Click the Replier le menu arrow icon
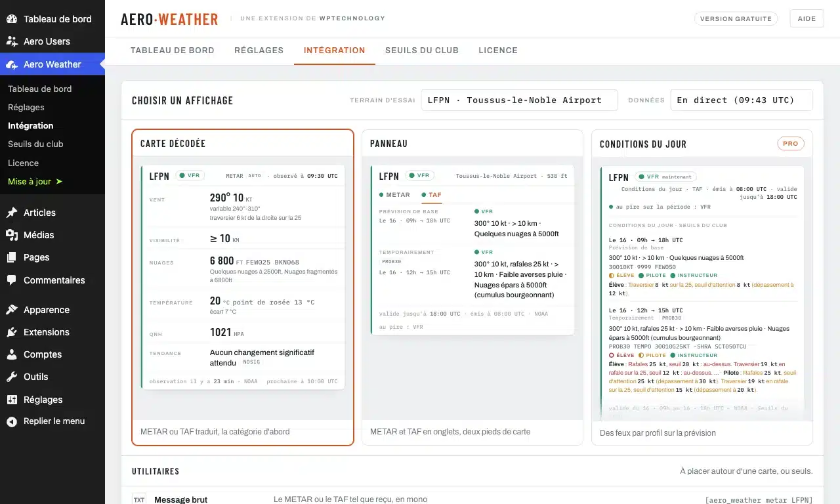The width and height of the screenshot is (840, 504). [x=12, y=421]
